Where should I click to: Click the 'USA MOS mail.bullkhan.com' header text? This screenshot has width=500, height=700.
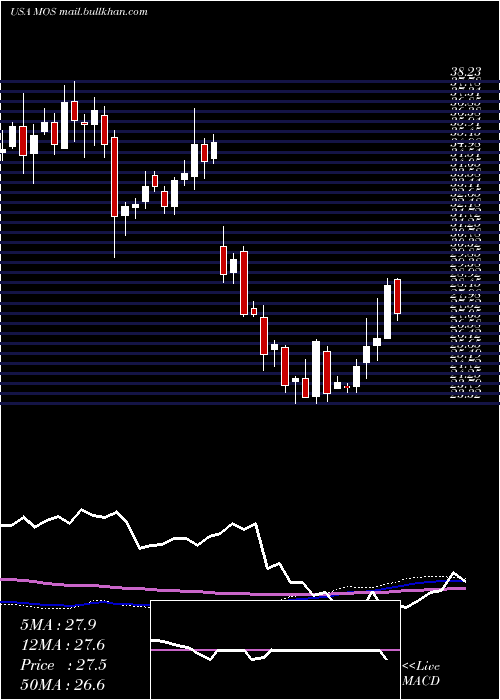tap(79, 12)
